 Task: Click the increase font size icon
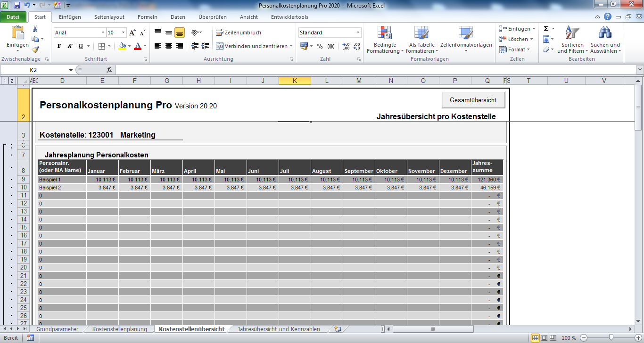[x=132, y=33]
